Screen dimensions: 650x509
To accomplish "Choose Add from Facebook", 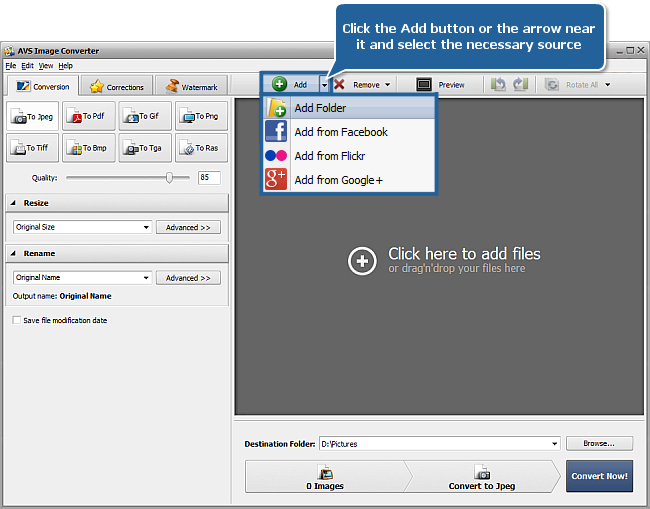I will point(349,132).
